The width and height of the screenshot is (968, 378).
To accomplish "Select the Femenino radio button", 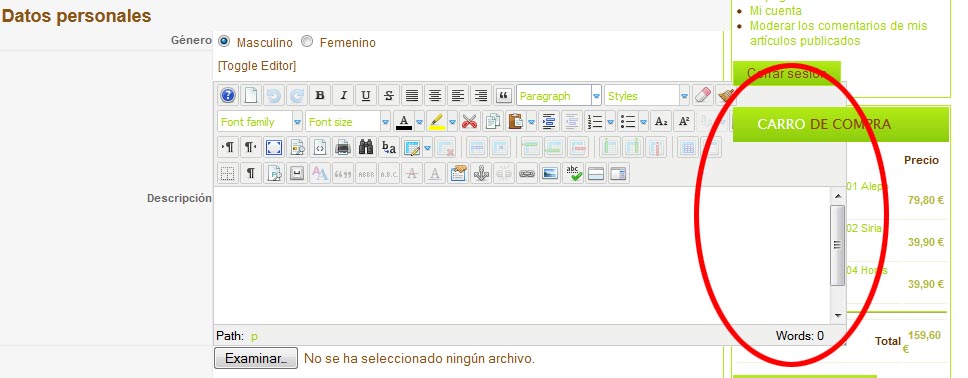I will [307, 41].
